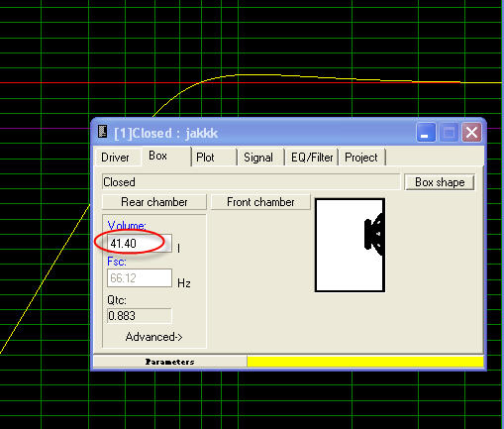Select the Rear chamber button
The width and height of the screenshot is (504, 429).
(154, 202)
